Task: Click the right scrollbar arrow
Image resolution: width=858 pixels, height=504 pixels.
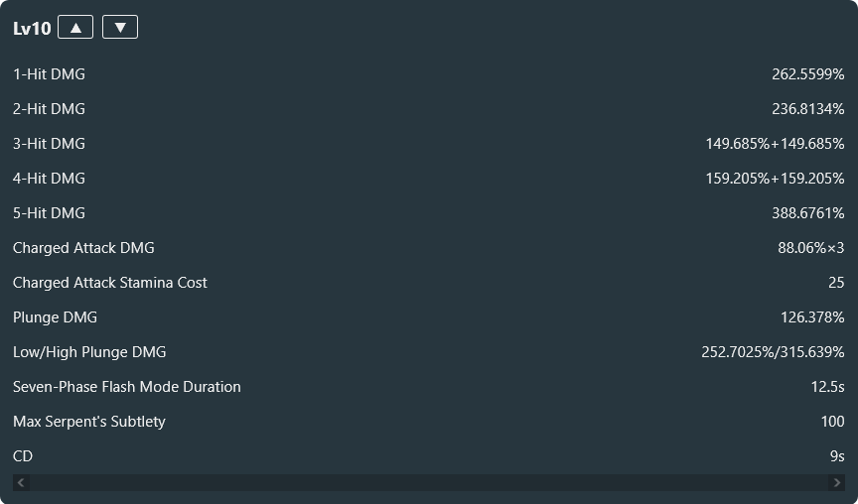Action: pyautogui.click(x=836, y=482)
